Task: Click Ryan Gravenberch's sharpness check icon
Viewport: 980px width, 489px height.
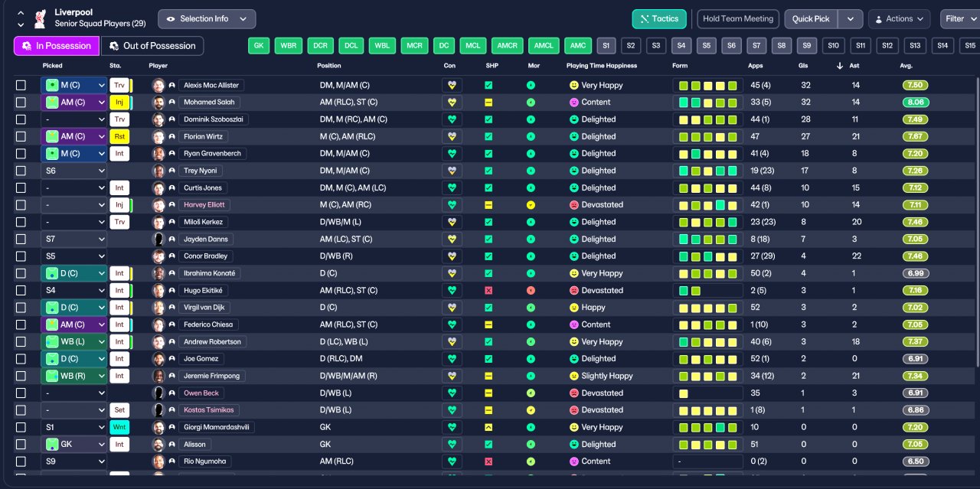Action: pos(488,153)
